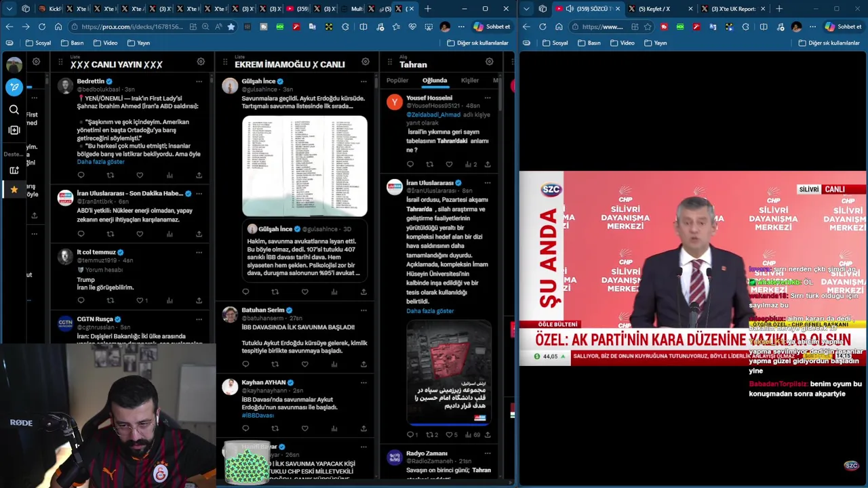This screenshot has height=488, width=868.
Task: Like Kayhan AYHAN's post
Action: [x=304, y=428]
